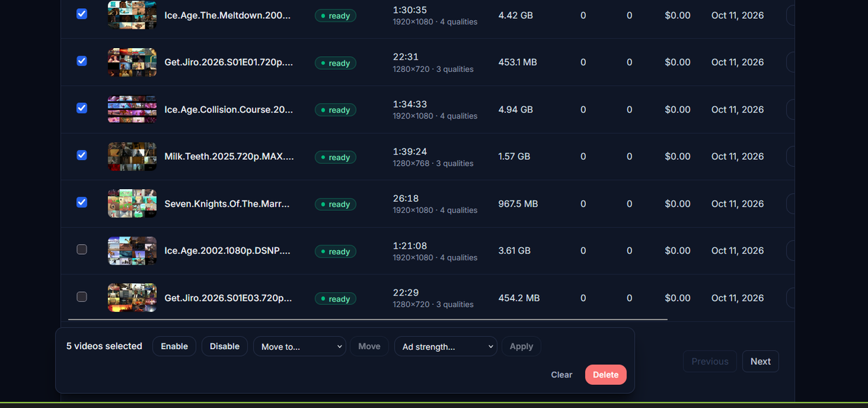Click Enable for selected videos

174,346
